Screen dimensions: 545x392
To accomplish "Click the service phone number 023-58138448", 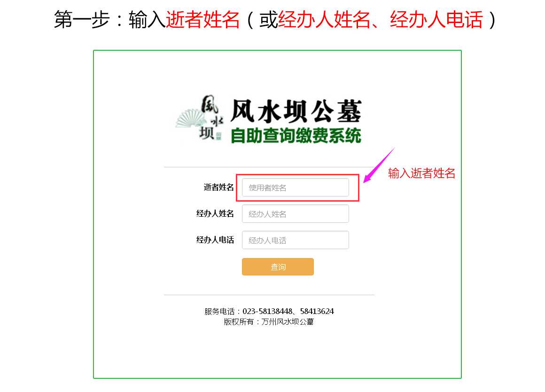I will tap(267, 311).
